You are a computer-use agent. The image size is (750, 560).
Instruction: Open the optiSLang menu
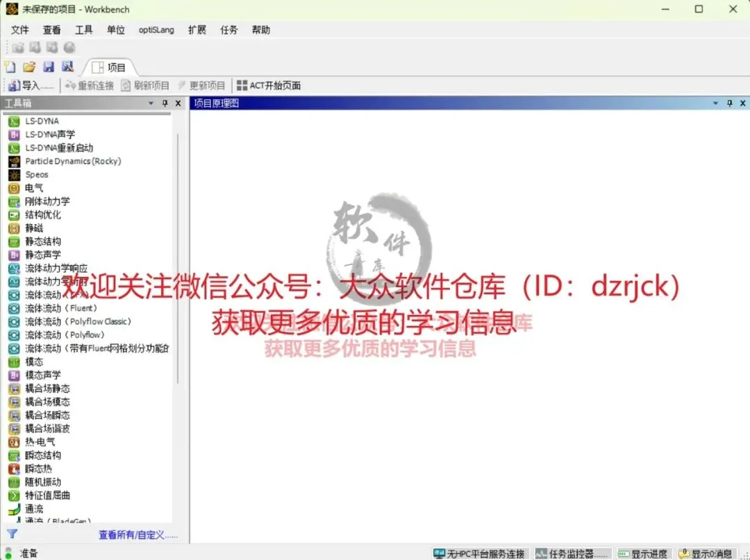point(156,30)
